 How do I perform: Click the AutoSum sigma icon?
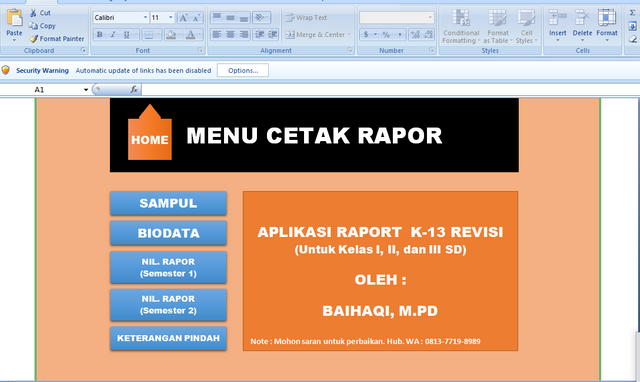[x=632, y=13]
